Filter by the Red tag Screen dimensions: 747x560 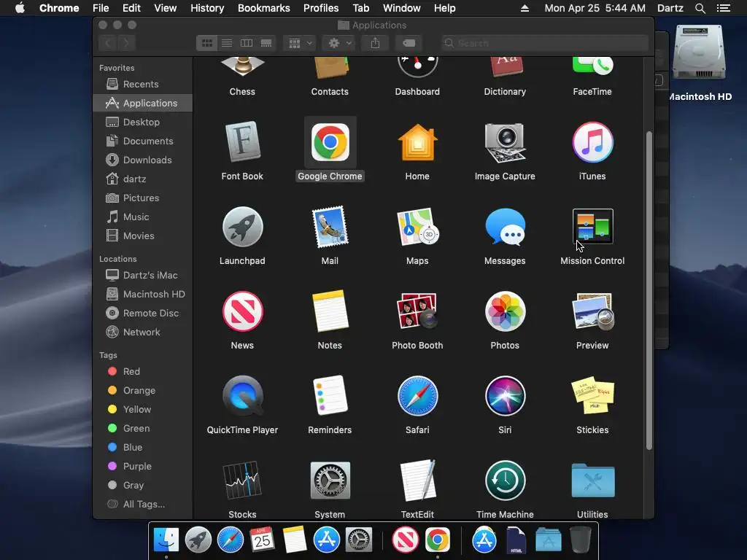[x=142, y=371]
